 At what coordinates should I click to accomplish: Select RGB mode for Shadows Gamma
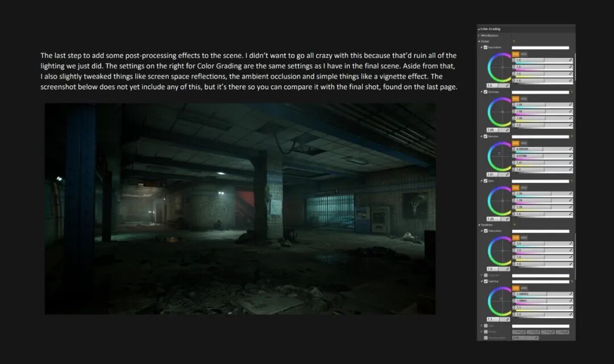coord(515,288)
